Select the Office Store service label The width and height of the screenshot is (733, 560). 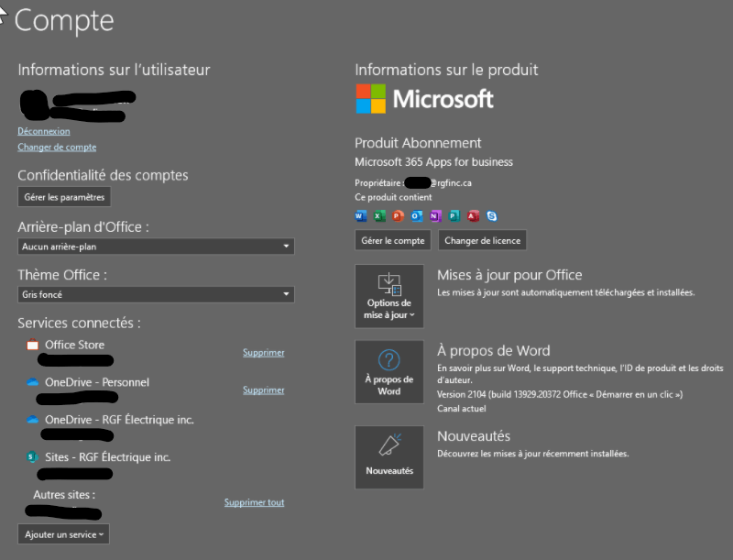tap(75, 345)
